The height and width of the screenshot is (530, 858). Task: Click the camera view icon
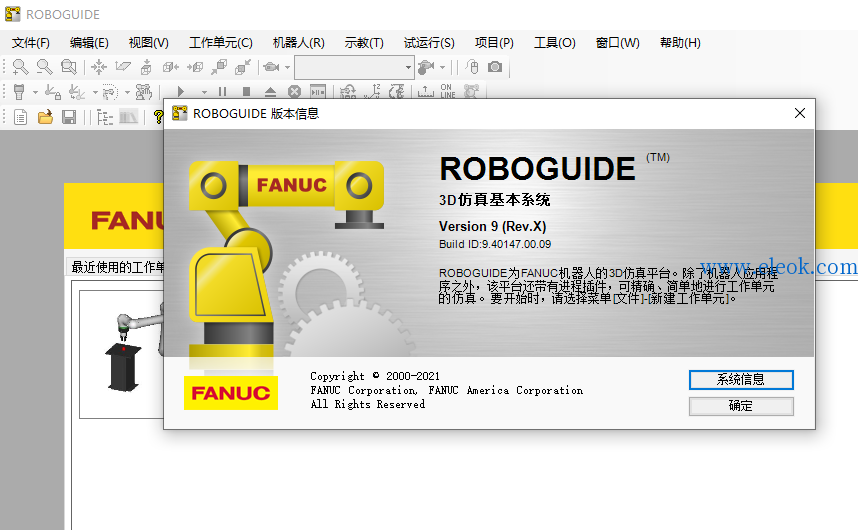[x=271, y=67]
